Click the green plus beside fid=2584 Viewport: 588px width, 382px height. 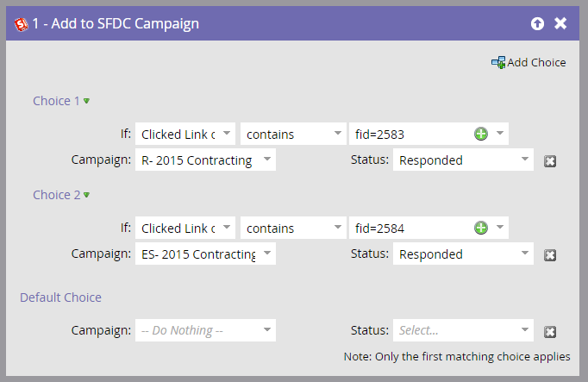point(481,228)
